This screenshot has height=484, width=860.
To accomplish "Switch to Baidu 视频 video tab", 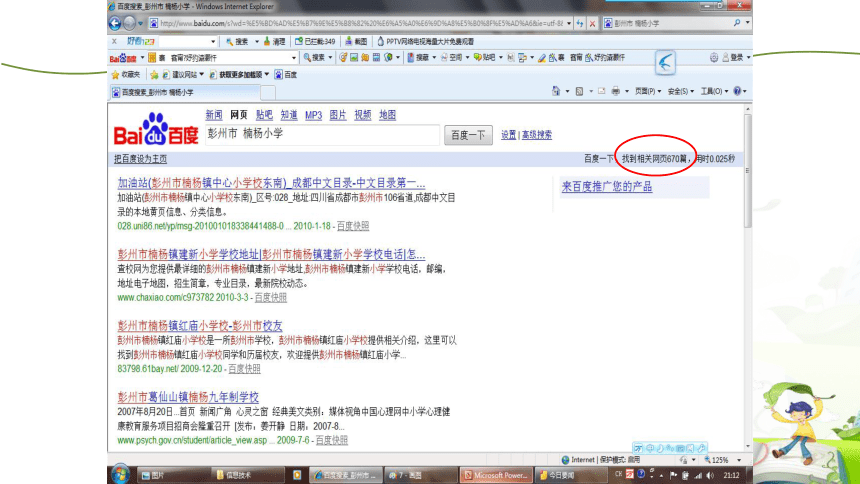I will tap(363, 115).
